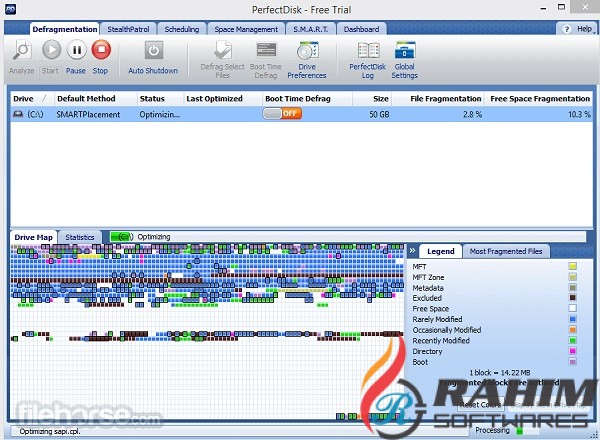Click the Help question mark icon
This screenshot has height=440, width=600.
point(567,29)
